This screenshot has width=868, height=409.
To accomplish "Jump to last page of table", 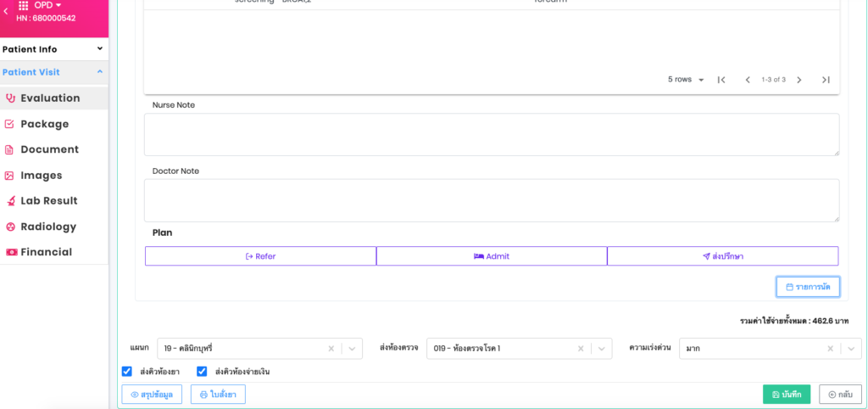I will point(826,80).
